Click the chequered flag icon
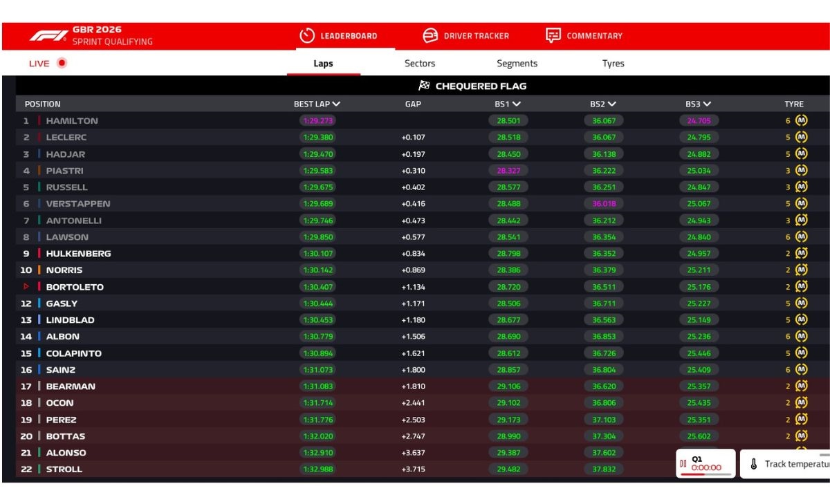 (x=425, y=86)
